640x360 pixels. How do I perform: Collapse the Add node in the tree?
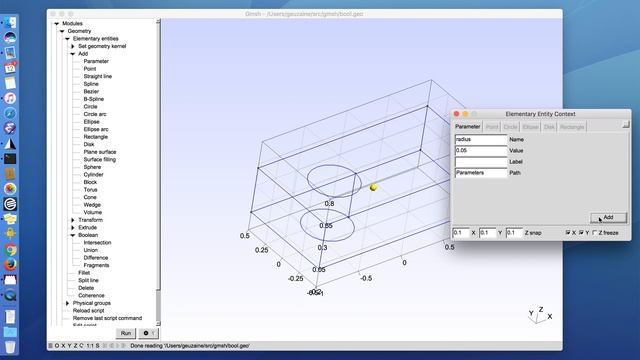pos(73,54)
